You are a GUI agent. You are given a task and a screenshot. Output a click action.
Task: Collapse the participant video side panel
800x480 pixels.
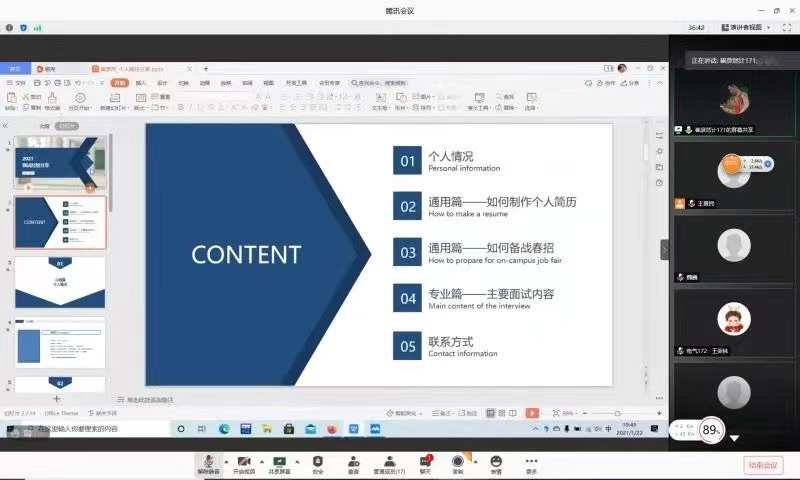664,249
